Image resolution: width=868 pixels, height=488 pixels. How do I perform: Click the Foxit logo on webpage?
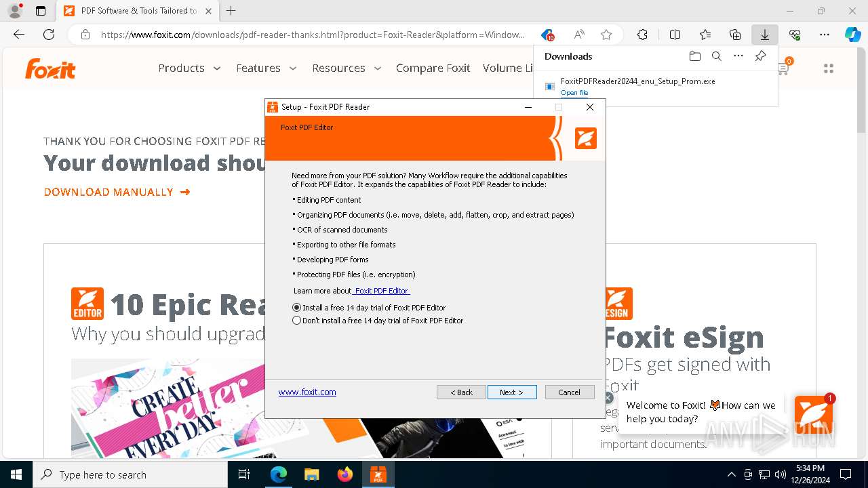pyautogui.click(x=50, y=68)
